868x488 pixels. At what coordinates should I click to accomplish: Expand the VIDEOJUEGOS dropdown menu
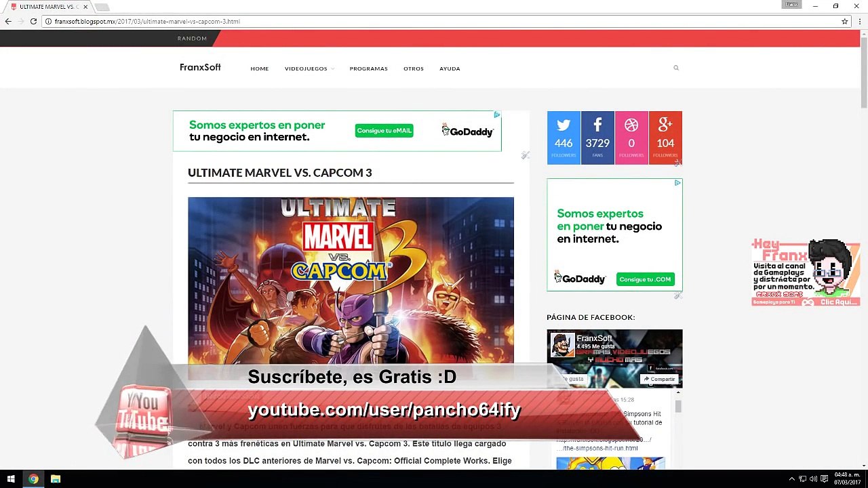[309, 68]
